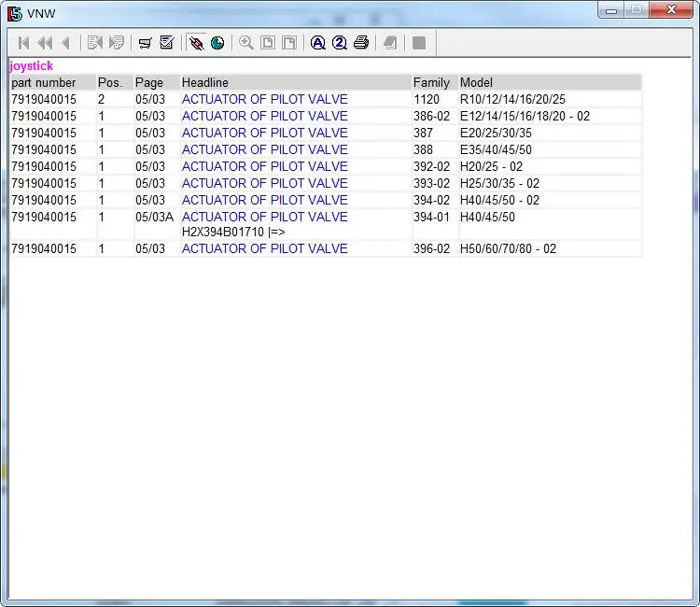The height and width of the screenshot is (607, 700).
Task: Open ACTUATOR OF PILOT VALVE for family 394-02
Action: coord(264,200)
